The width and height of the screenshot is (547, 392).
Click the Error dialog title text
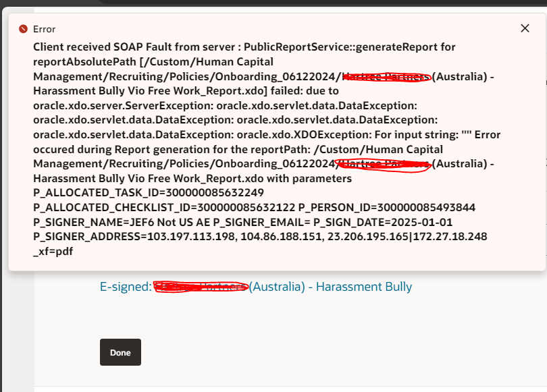[x=45, y=29]
